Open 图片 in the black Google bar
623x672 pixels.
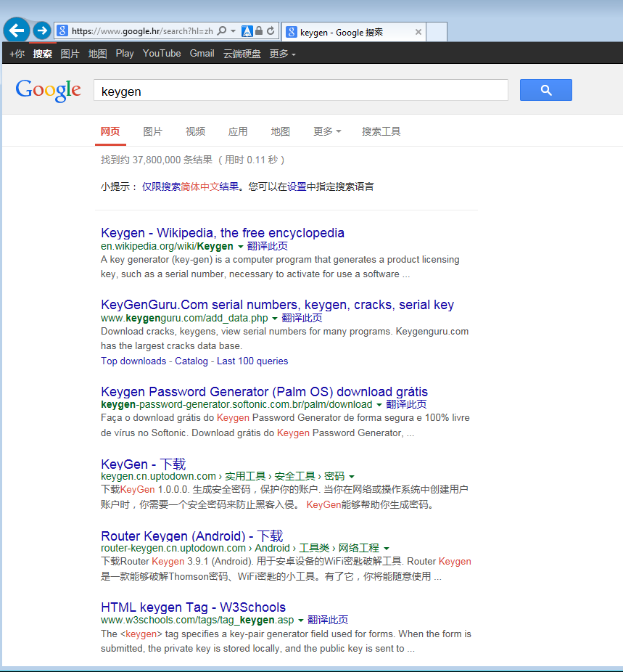tap(70, 54)
